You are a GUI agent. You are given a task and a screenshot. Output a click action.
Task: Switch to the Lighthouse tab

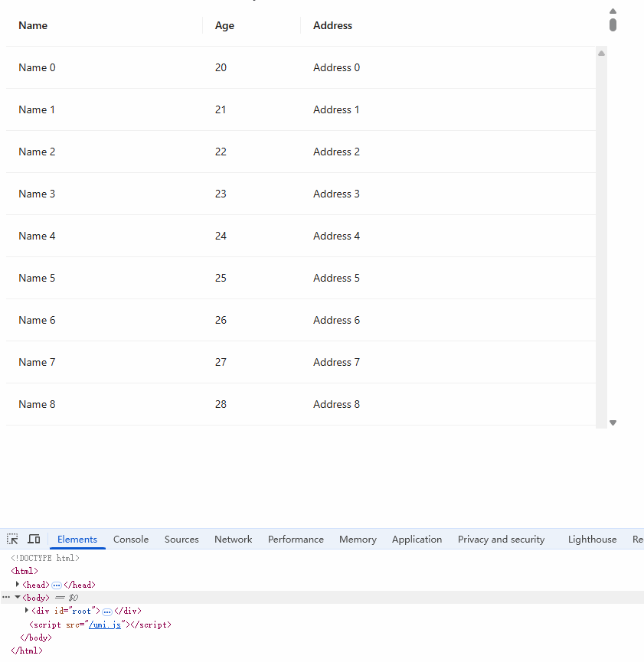592,539
